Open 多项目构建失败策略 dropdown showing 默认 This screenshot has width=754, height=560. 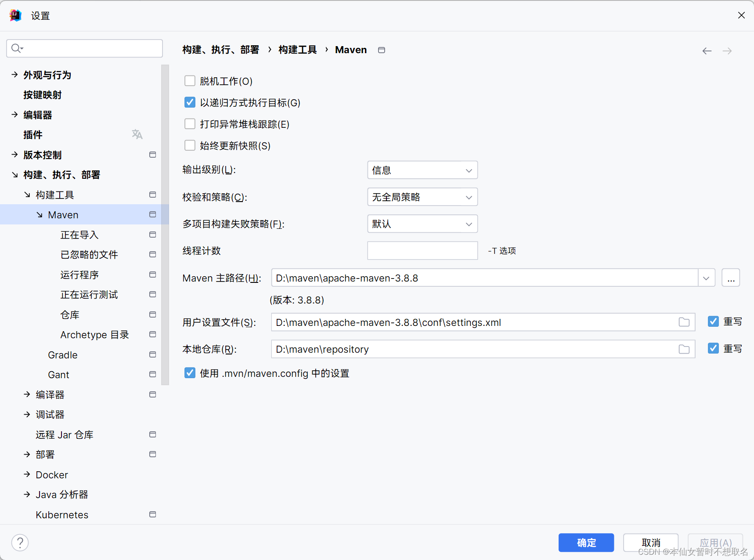click(x=422, y=224)
